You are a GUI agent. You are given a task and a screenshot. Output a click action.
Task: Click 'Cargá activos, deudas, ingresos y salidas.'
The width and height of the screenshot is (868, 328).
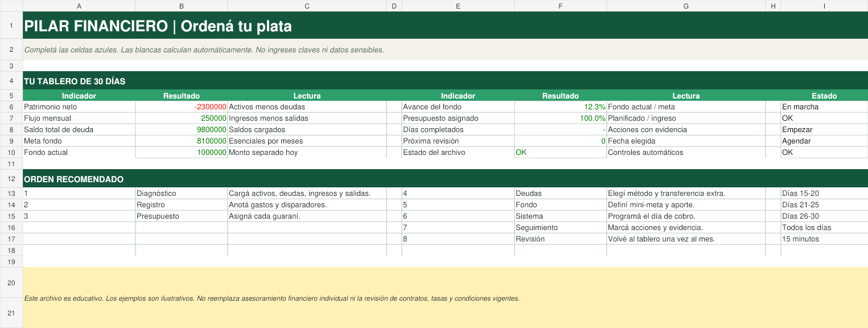[307, 194]
